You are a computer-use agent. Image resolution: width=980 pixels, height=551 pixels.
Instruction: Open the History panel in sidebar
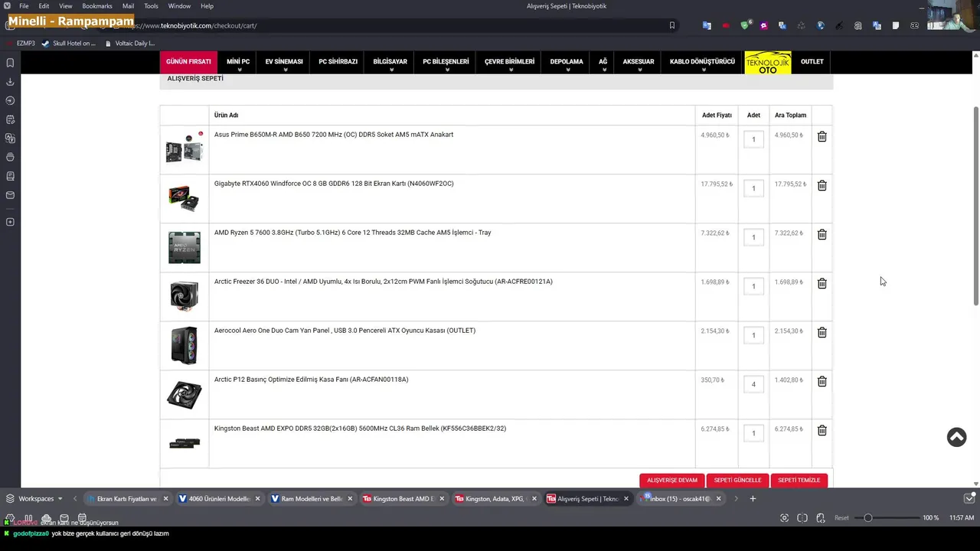pos(10,100)
